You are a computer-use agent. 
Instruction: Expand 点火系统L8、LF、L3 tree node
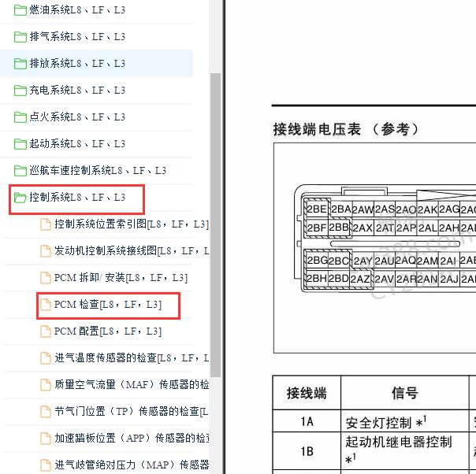point(77,117)
